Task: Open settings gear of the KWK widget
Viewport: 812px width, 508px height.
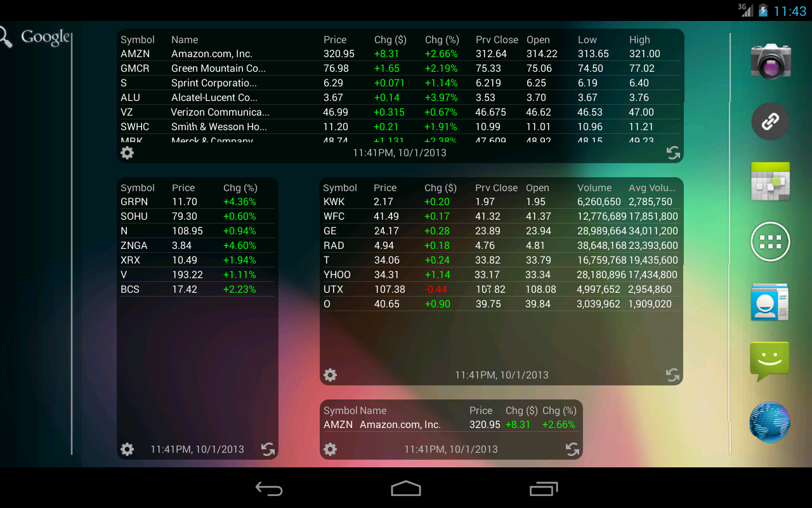Action: [330, 375]
